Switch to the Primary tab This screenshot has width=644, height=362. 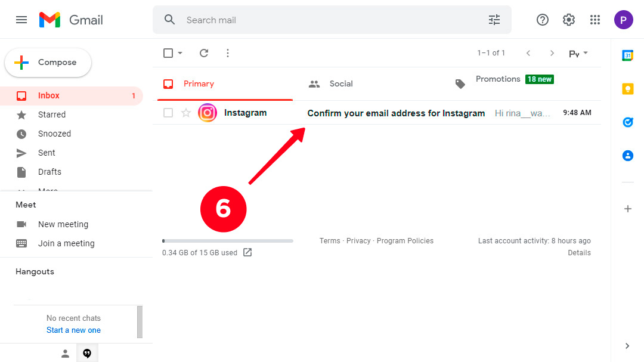tap(225, 84)
